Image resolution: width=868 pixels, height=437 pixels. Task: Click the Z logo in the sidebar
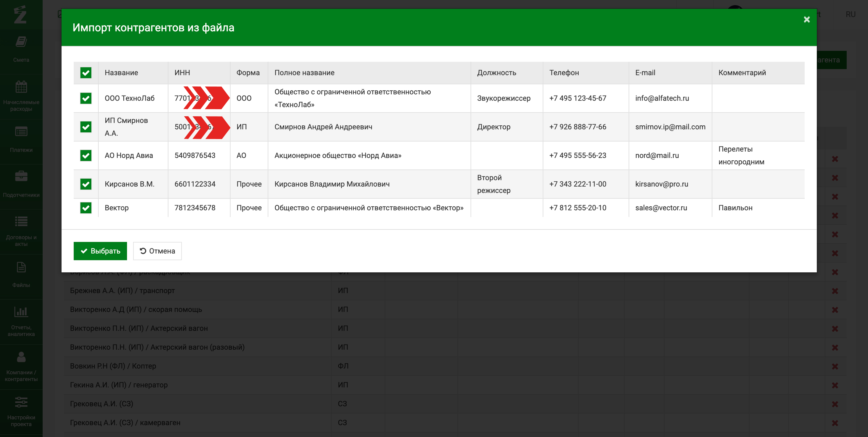click(20, 15)
